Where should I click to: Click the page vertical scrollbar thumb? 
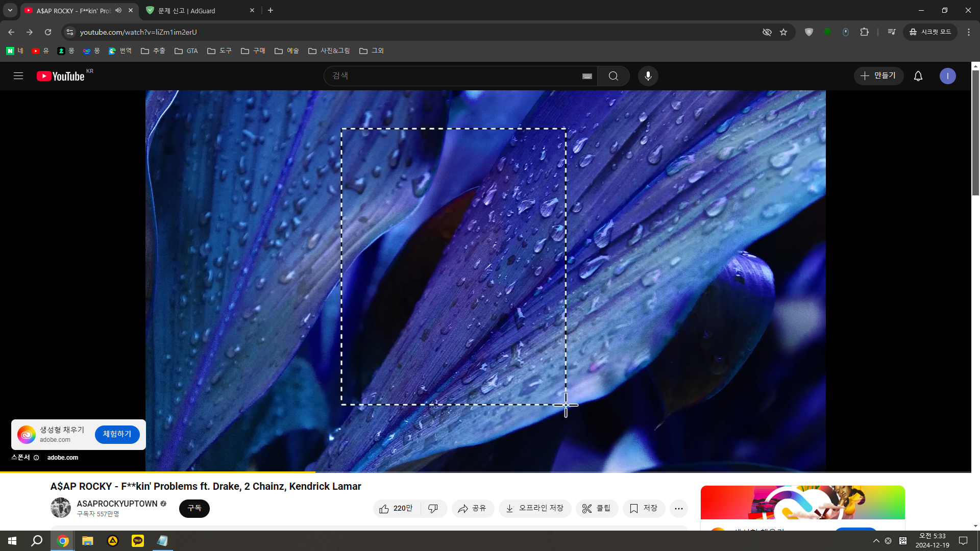pyautogui.click(x=975, y=133)
